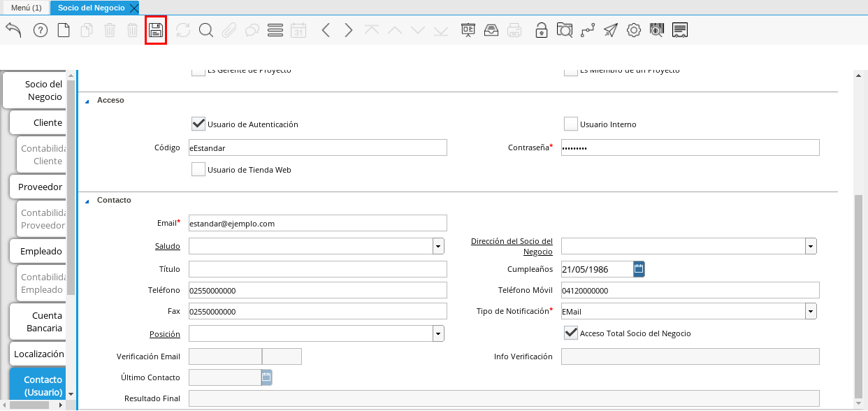The height and width of the screenshot is (411, 868).
Task: Toggle grid view with the stacked rows icon
Action: 275,30
